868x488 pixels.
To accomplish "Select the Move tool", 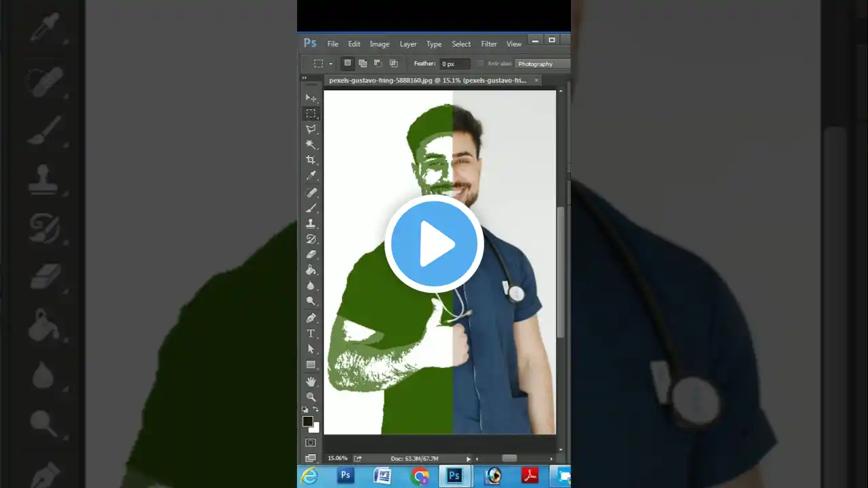I will pyautogui.click(x=311, y=98).
